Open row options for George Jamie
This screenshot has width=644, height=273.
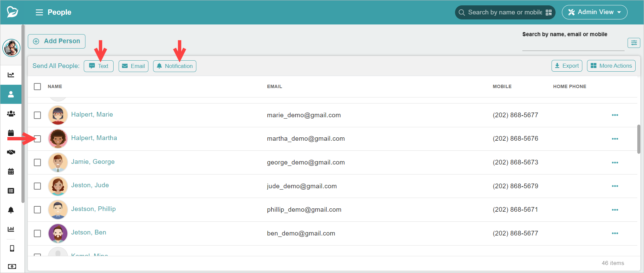[x=615, y=162]
